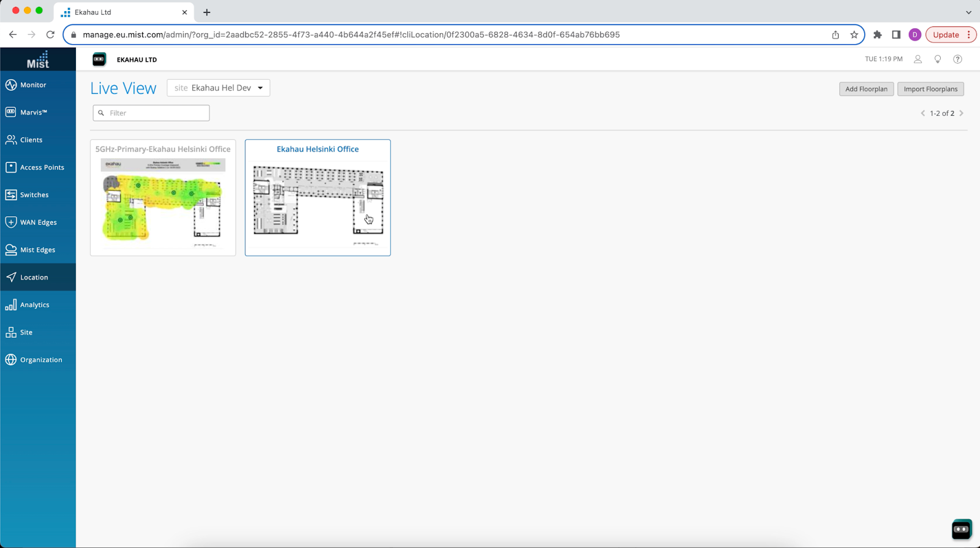
Task: Click the Analytics bar chart icon
Action: (11, 305)
